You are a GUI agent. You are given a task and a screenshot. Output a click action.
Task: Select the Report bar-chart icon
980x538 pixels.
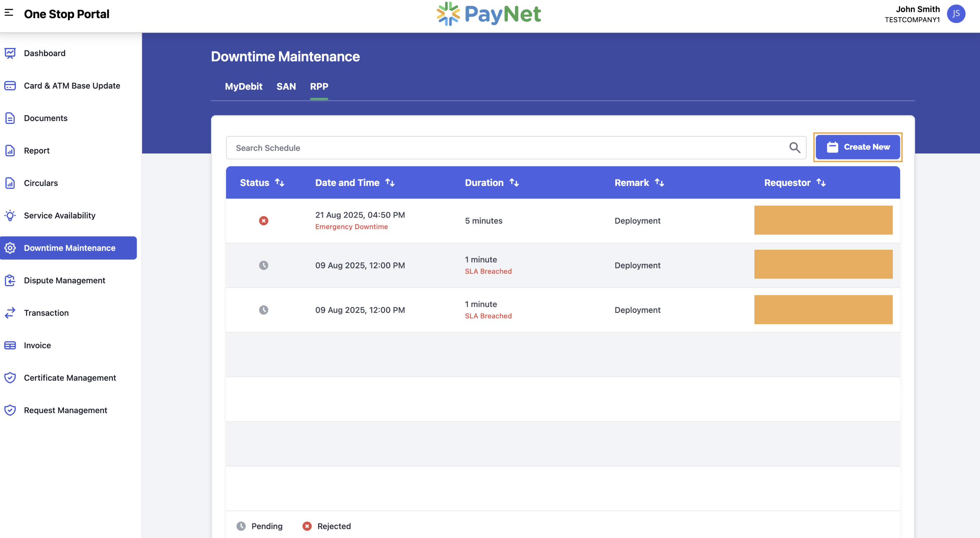point(9,151)
